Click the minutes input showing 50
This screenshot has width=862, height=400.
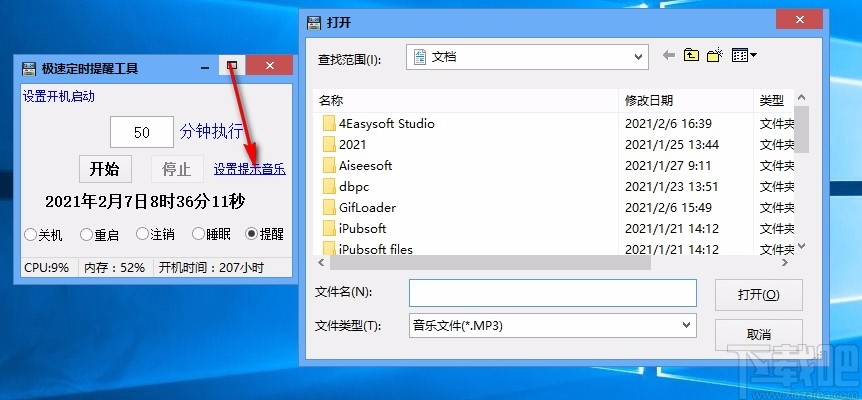[142, 132]
